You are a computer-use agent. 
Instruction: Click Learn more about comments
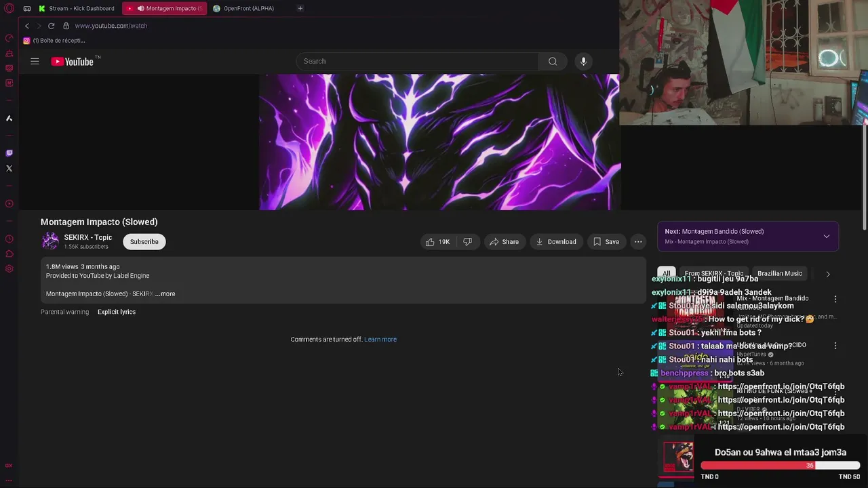[380, 339]
